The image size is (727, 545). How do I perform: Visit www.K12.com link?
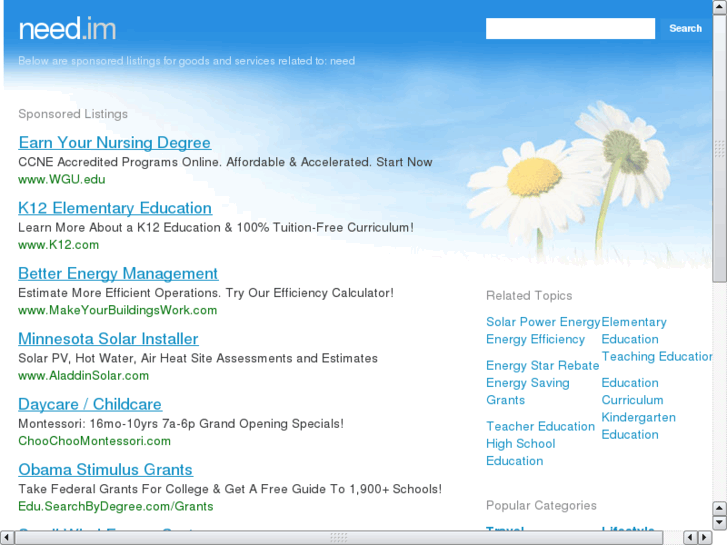[x=58, y=244]
